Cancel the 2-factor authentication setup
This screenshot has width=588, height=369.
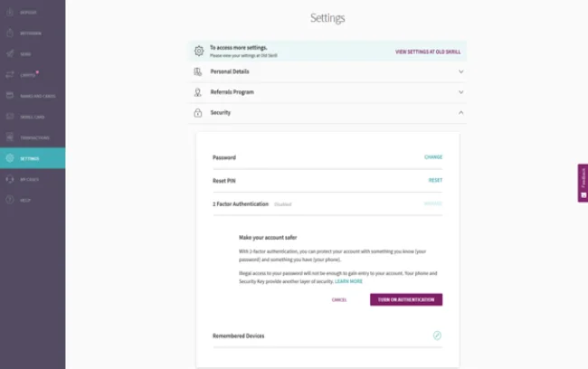coord(339,299)
